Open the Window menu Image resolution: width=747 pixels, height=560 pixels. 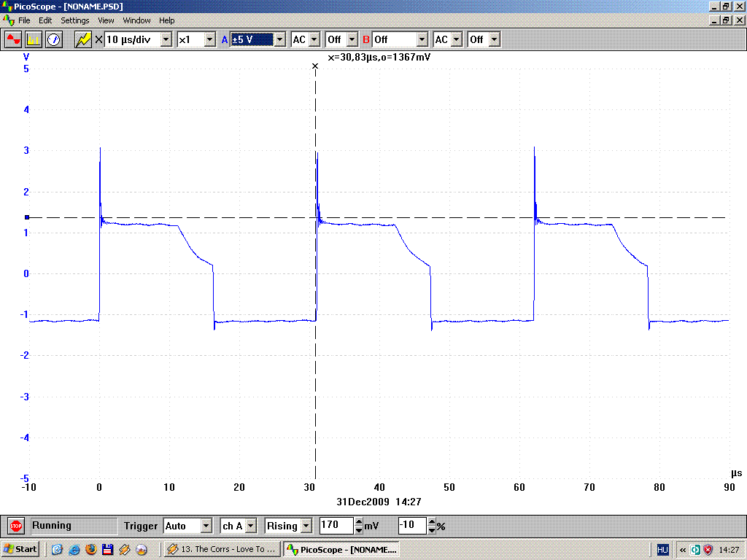pos(136,20)
